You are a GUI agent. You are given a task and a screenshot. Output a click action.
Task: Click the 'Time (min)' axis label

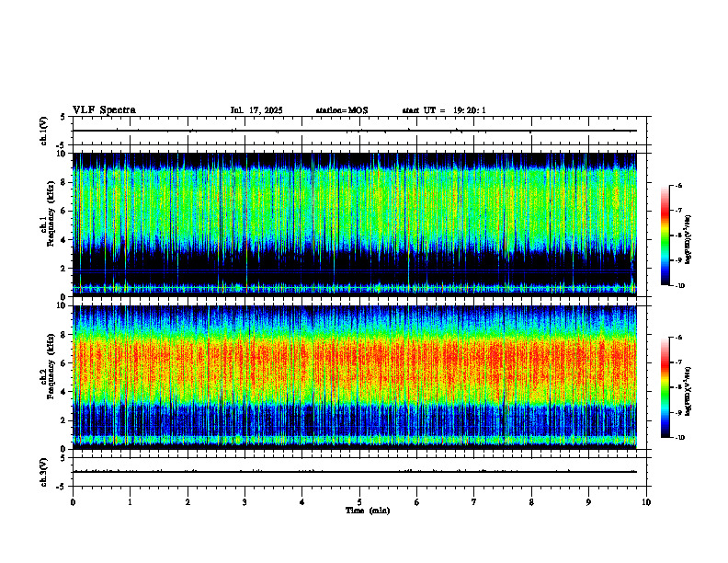click(368, 511)
